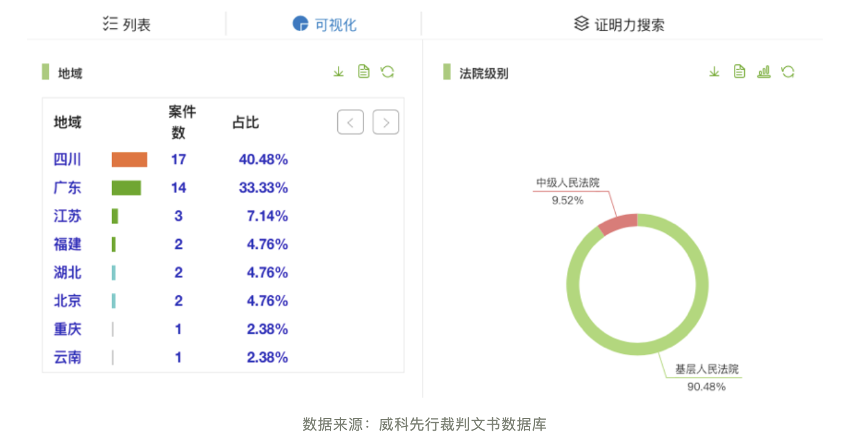Open the 广东 region link
The image size is (868, 446).
click(x=67, y=188)
